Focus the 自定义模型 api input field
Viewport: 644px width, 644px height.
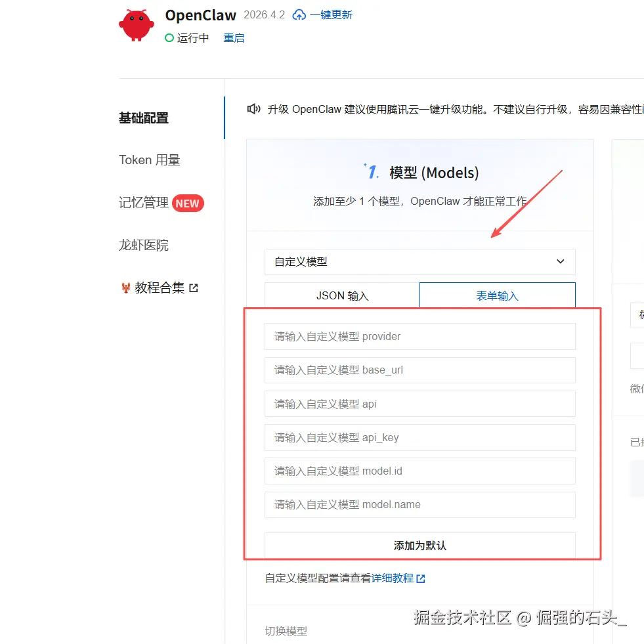click(x=419, y=404)
